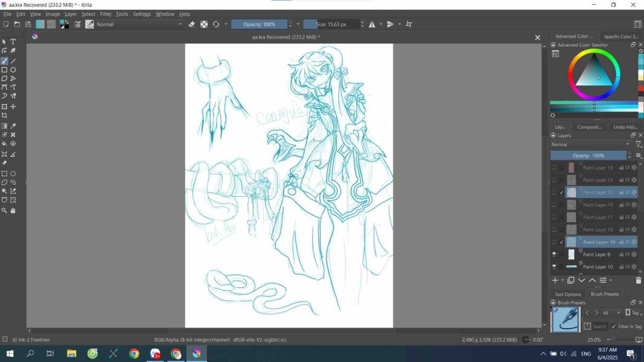Switch to Undo History tab

pyautogui.click(x=625, y=127)
